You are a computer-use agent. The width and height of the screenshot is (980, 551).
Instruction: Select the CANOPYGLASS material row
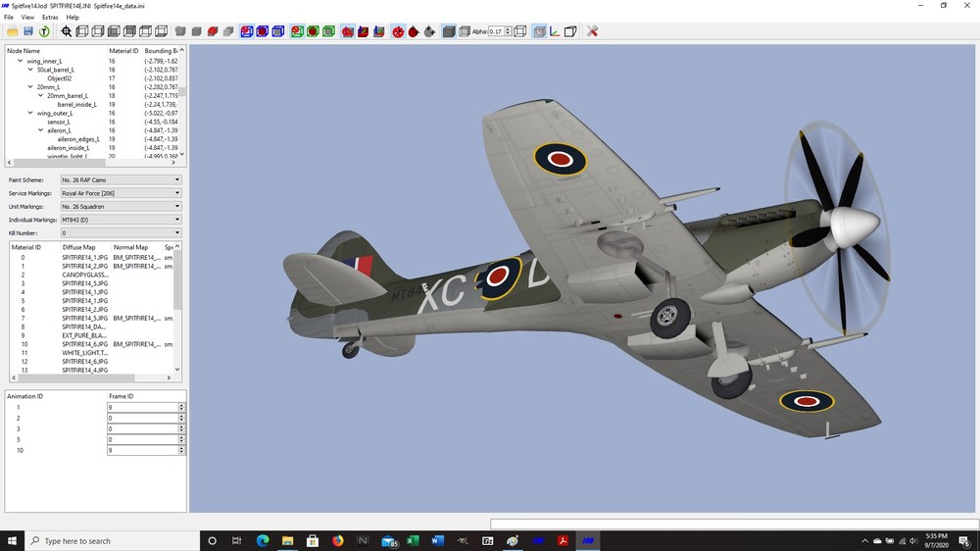tap(91, 275)
